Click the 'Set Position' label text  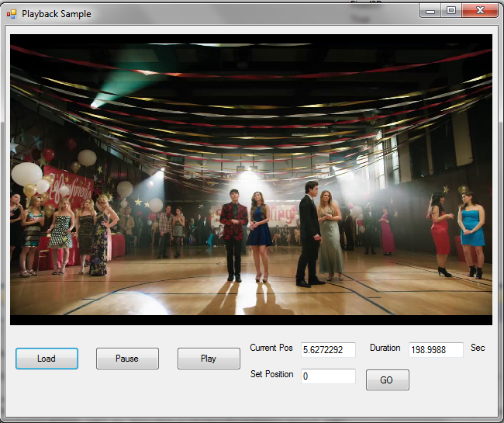click(x=272, y=374)
